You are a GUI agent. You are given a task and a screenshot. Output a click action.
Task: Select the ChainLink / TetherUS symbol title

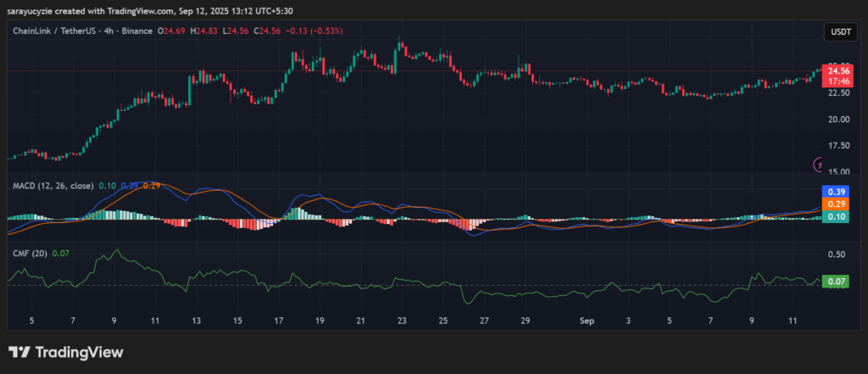53,31
